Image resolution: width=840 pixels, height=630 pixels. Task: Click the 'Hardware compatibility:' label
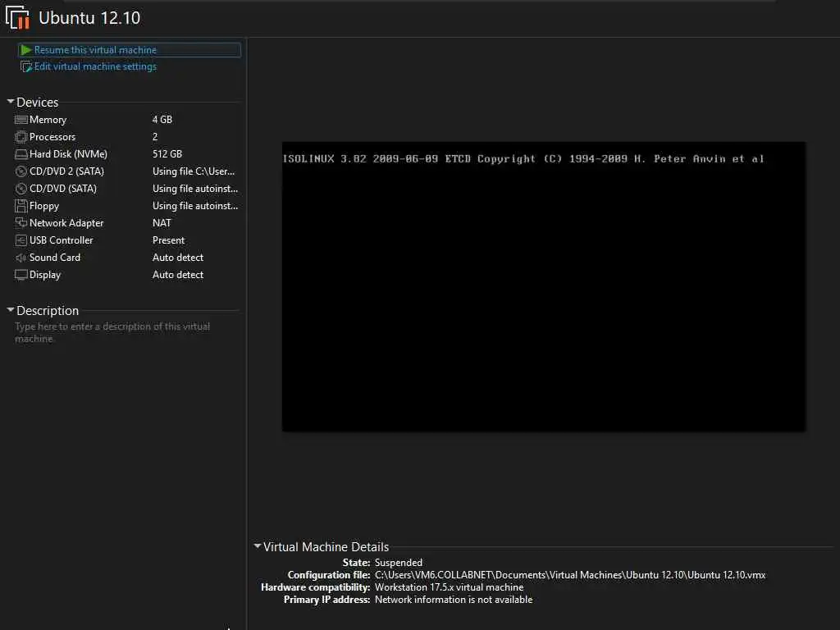click(x=316, y=587)
